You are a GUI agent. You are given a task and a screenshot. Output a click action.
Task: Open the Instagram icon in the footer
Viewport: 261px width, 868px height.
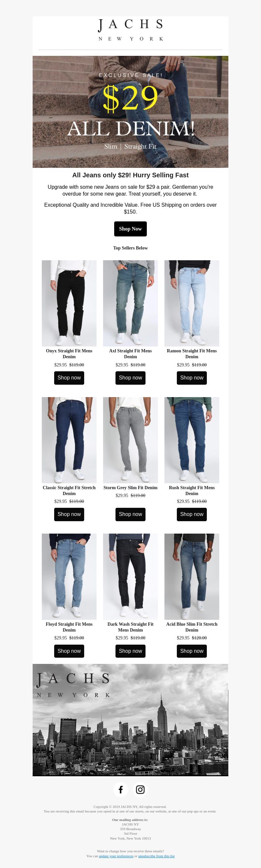click(x=140, y=790)
